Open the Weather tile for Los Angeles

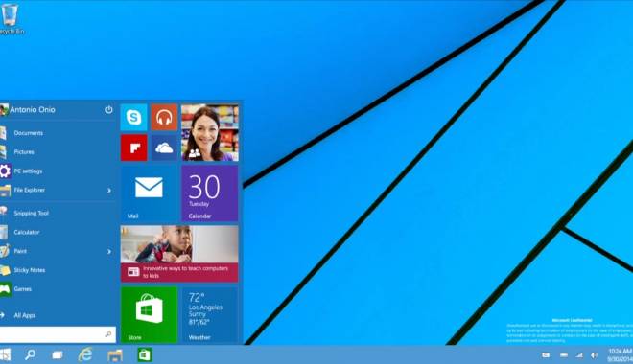point(210,314)
